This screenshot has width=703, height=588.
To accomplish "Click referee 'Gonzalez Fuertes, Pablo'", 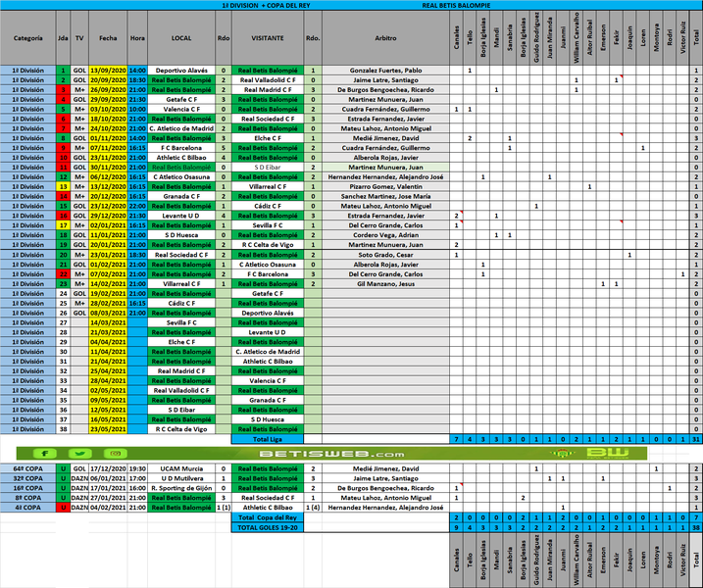I will pyautogui.click(x=385, y=71).
